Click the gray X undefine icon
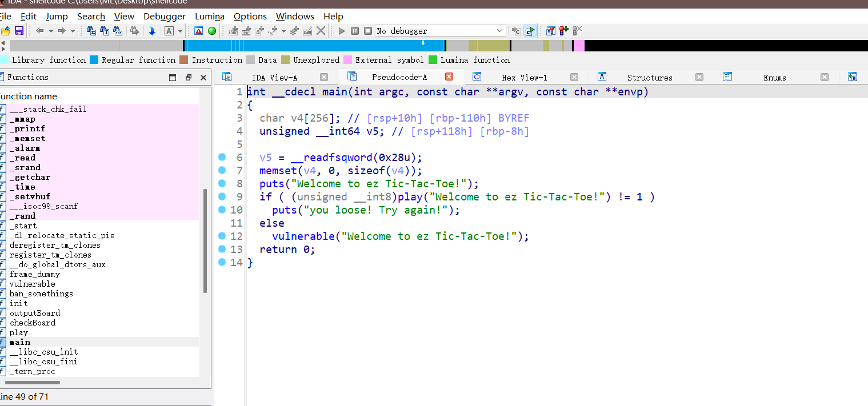The width and height of the screenshot is (868, 406). pyautogui.click(x=321, y=31)
